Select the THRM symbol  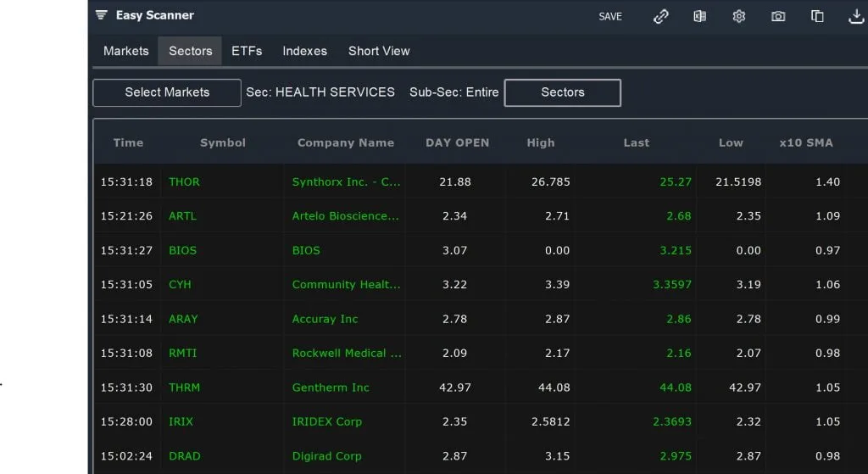click(184, 388)
